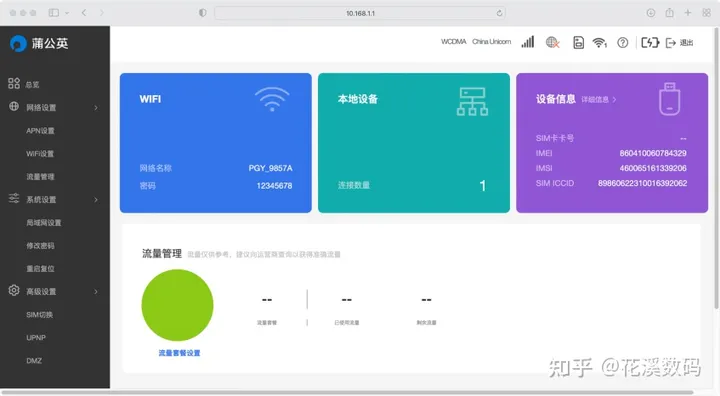Click 本地设备 card title
Screen dimensions: 720x396
click(358, 99)
